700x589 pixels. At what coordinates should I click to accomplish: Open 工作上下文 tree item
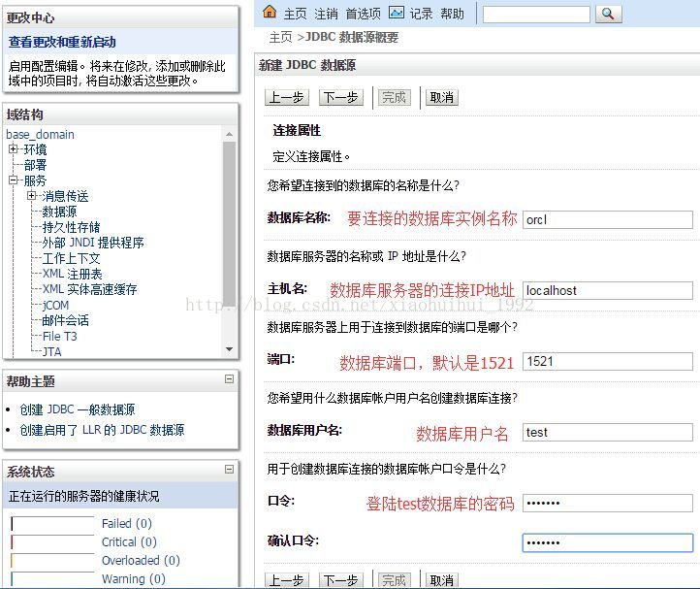[x=71, y=258]
